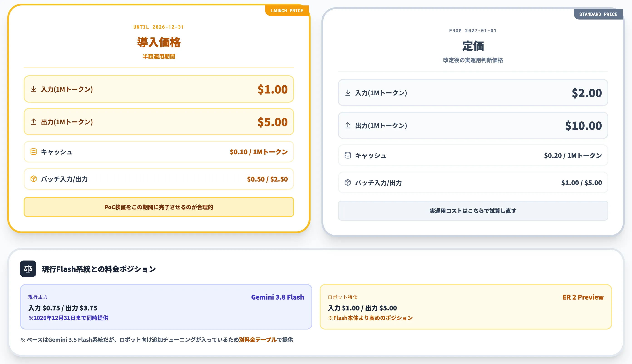Click the ロボット特化 label

343,297
